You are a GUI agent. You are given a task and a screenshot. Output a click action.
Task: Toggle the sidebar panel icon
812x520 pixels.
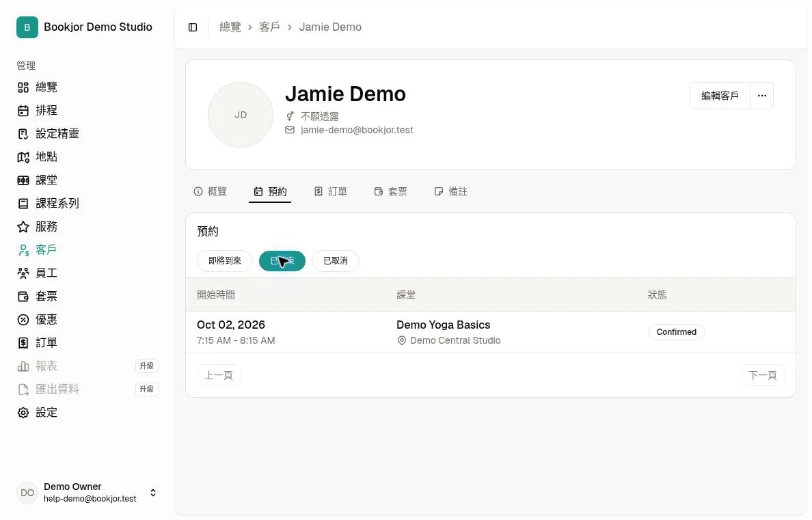point(193,27)
